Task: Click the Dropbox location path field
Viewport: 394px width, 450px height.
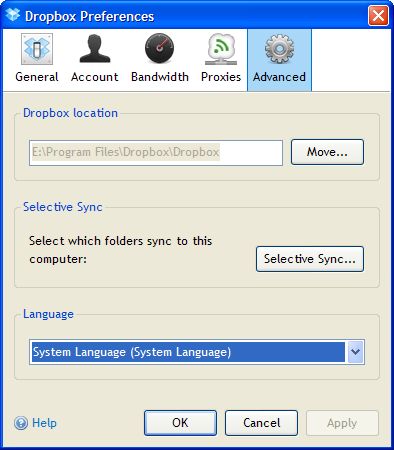Action: click(156, 153)
